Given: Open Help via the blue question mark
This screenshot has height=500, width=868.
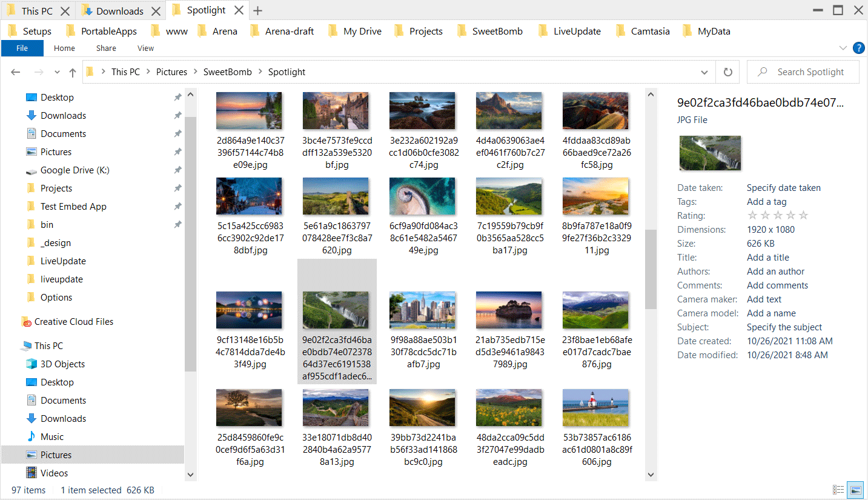Looking at the screenshot, I should (858, 48).
